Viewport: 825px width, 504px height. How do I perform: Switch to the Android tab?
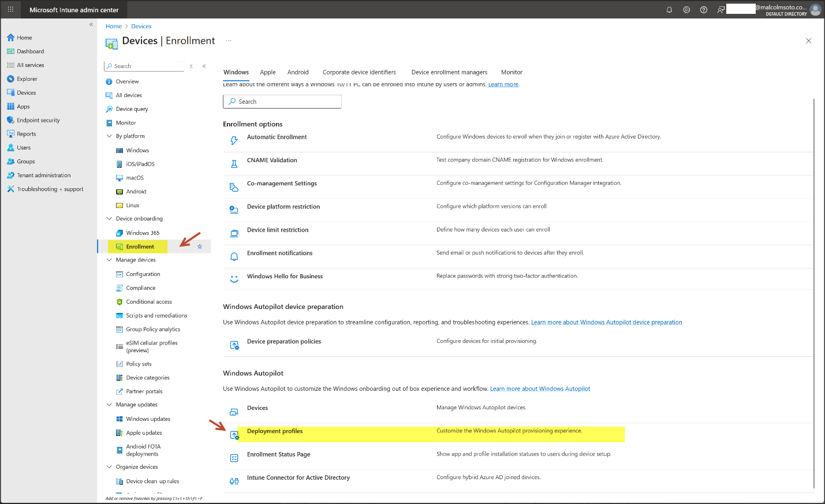tap(298, 72)
